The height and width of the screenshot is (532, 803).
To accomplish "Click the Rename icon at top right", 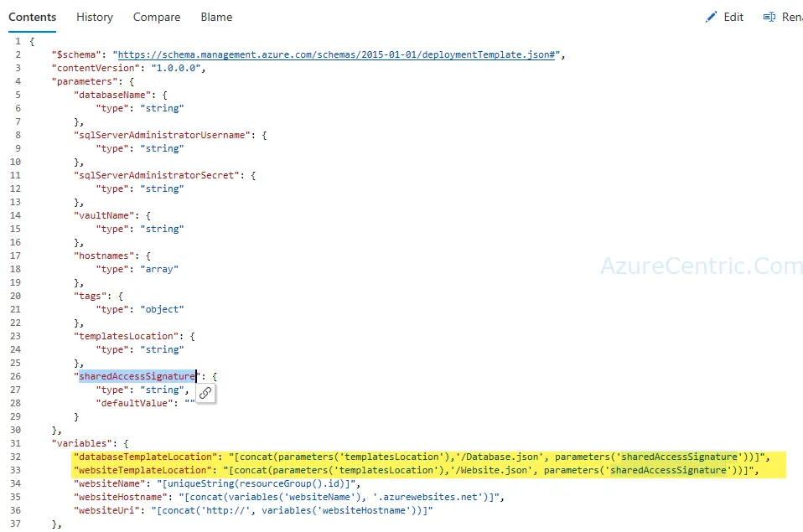I will coord(769,18).
